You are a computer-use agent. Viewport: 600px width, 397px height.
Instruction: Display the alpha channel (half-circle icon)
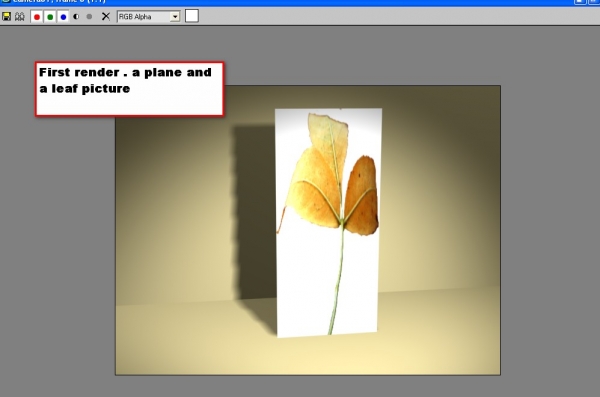[76, 17]
